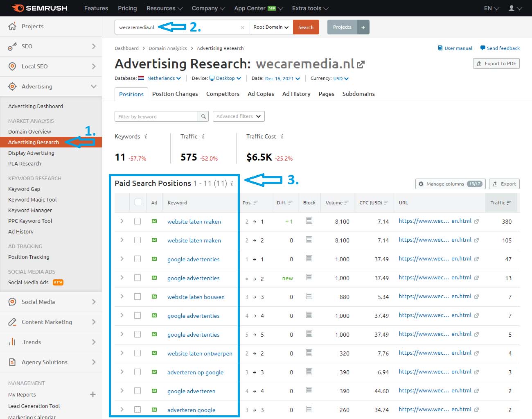Click the Traffic info icon

[x=203, y=136]
